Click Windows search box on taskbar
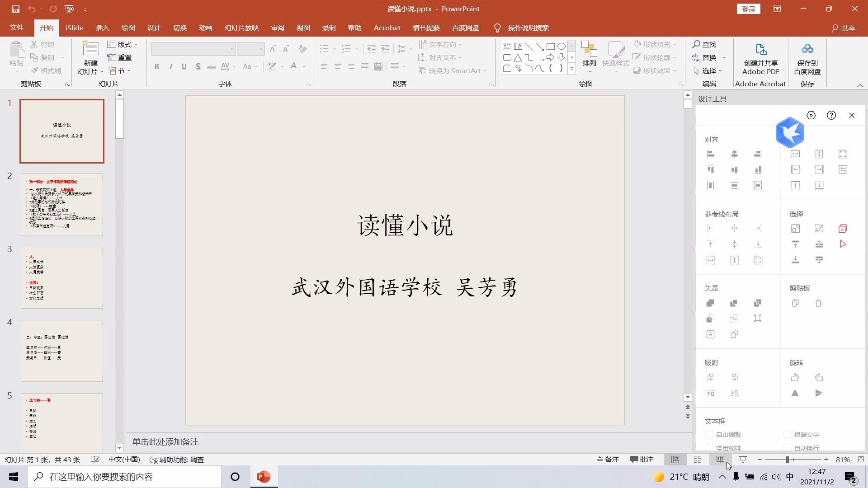Viewport: 868px width, 488px height. [x=124, y=477]
